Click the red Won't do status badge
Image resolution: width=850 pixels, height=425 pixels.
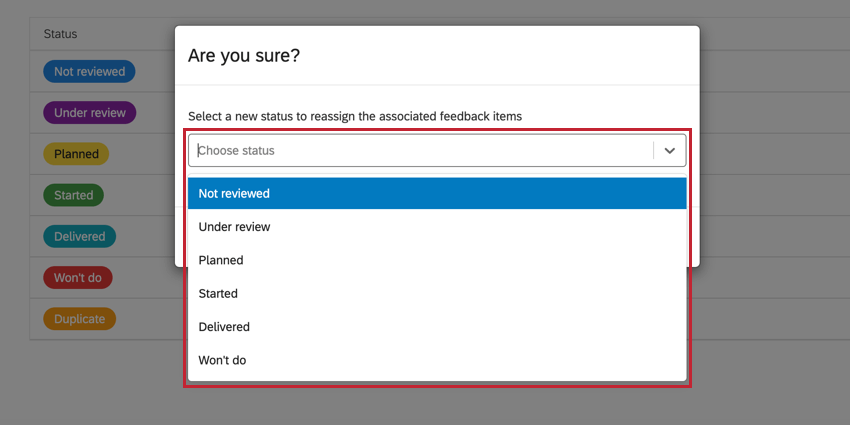[x=77, y=278]
